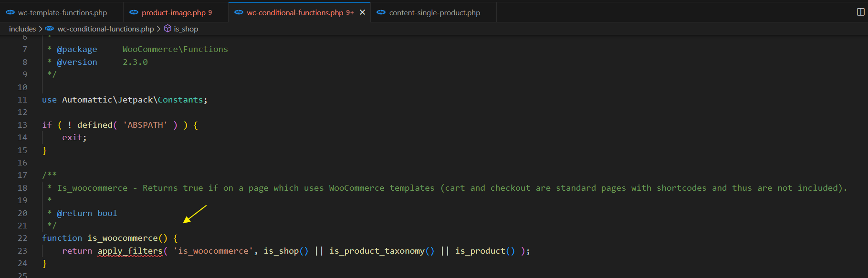Click the apply_filters call with the red squiggle
Viewport: 868px width, 278px height.
(130, 251)
